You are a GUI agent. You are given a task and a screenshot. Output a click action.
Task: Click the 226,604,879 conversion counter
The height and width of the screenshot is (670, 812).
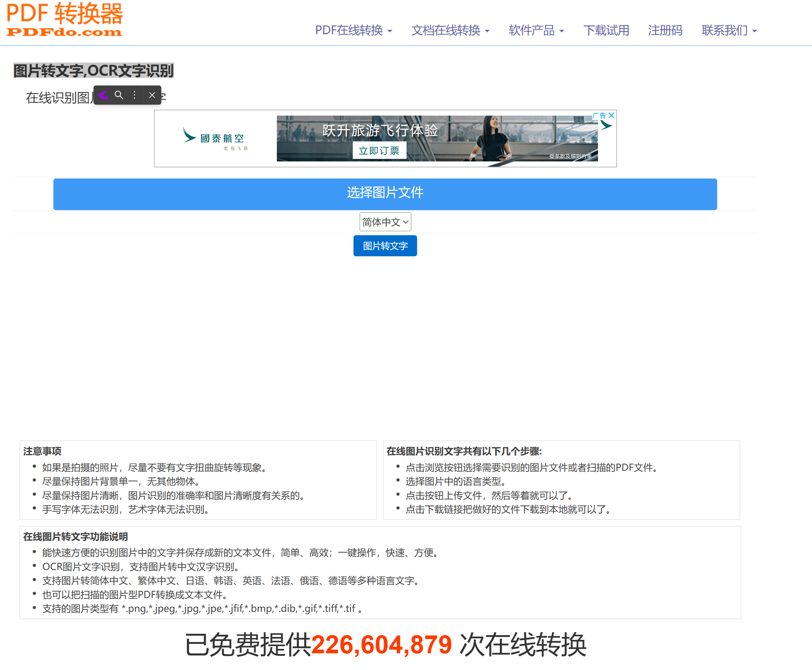click(381, 645)
